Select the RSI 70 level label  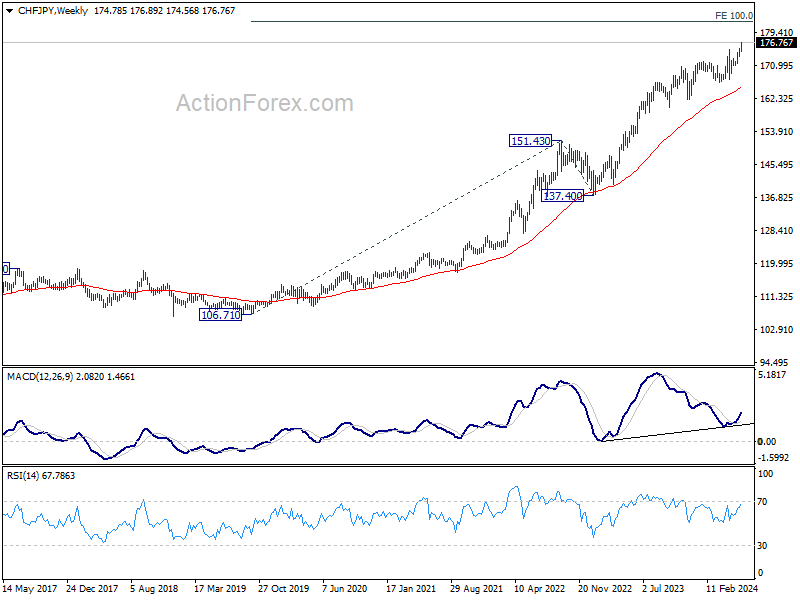pos(762,502)
